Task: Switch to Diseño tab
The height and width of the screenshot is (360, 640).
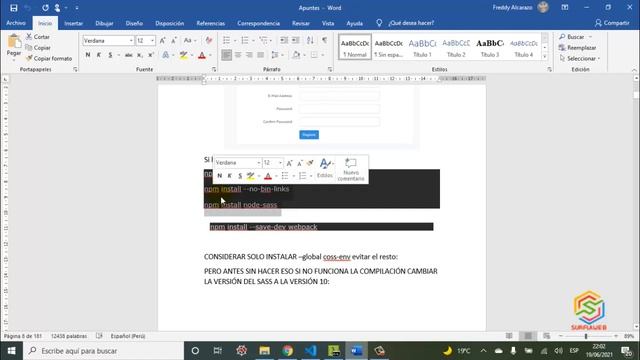Action: (x=134, y=23)
